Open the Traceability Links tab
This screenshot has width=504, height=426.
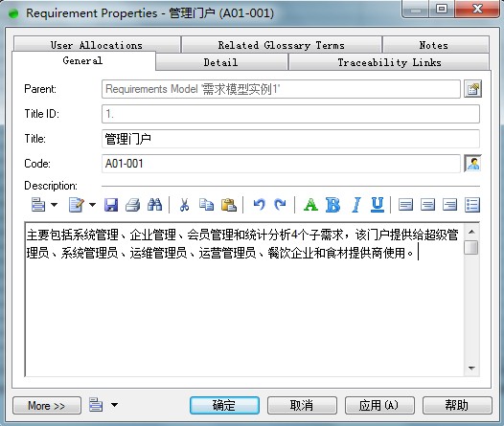coord(389,62)
